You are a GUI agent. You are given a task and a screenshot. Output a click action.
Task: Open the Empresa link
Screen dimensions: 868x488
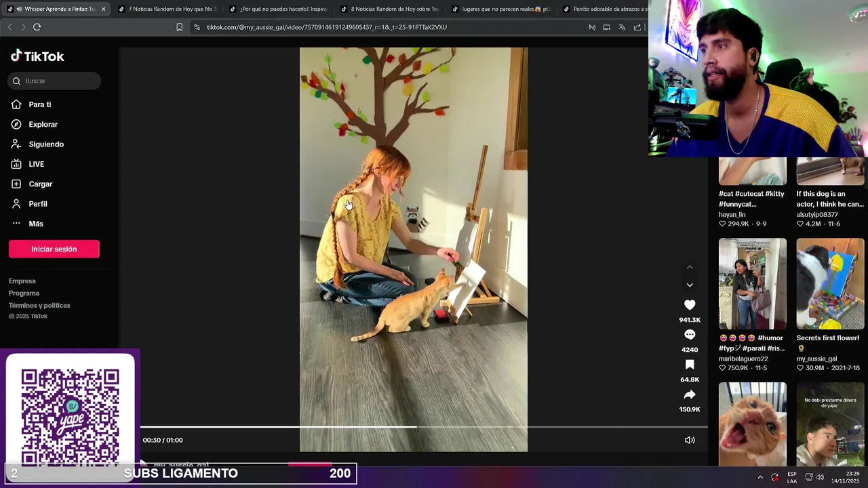pyautogui.click(x=22, y=281)
